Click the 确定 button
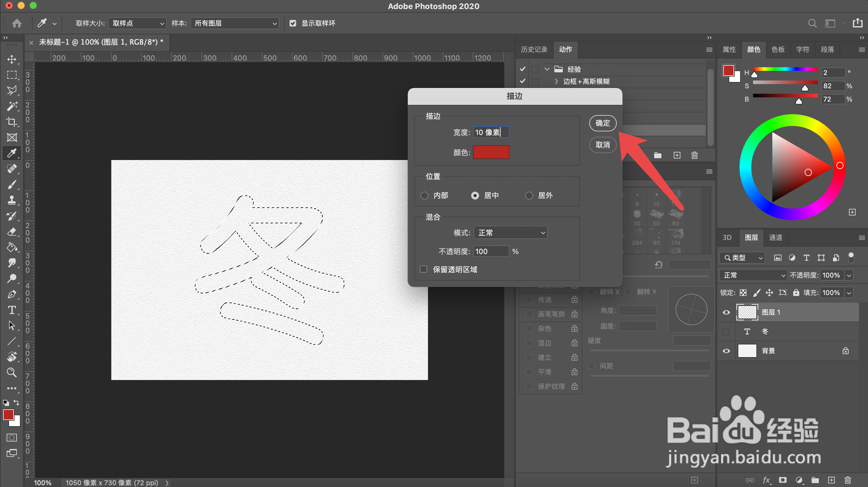The height and width of the screenshot is (487, 868). coord(603,123)
